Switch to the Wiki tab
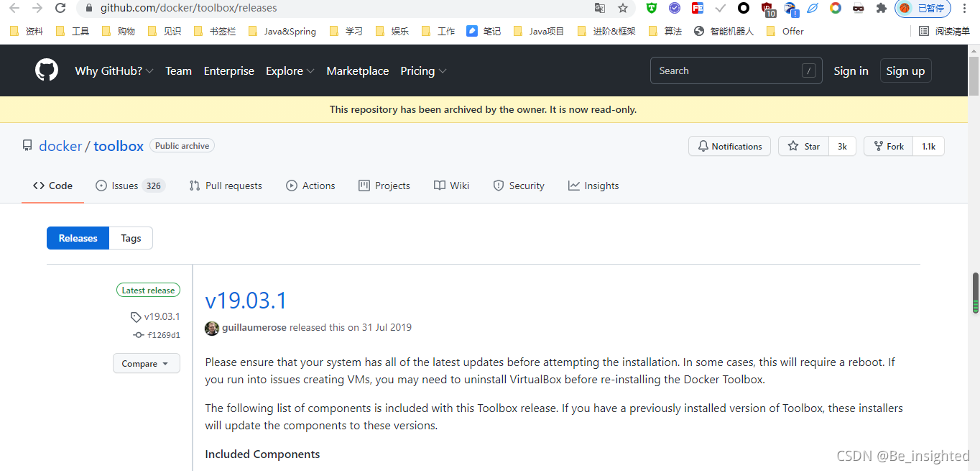Image resolution: width=980 pixels, height=471 pixels. tap(452, 186)
